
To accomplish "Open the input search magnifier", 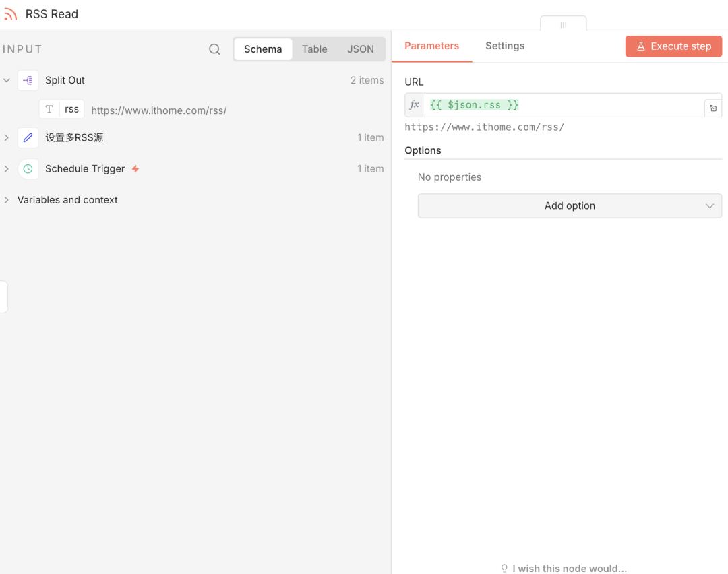I will pyautogui.click(x=214, y=49).
